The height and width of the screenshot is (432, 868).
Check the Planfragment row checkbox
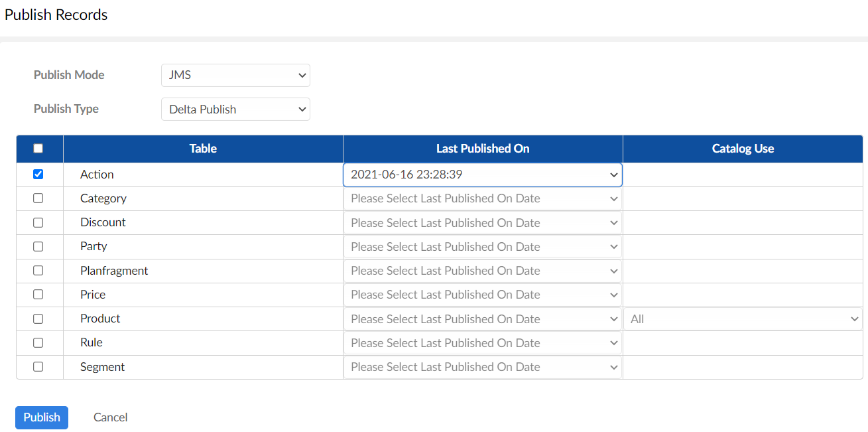point(38,271)
